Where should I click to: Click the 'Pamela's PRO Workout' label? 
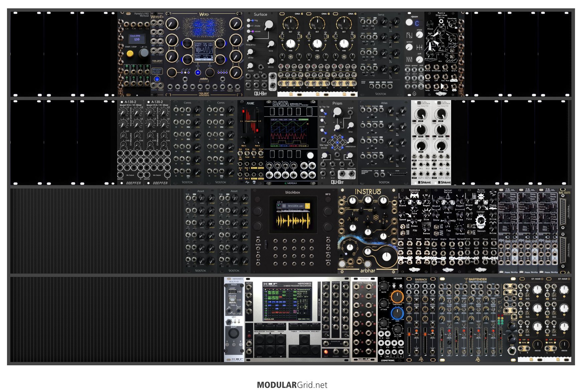(x=142, y=15)
